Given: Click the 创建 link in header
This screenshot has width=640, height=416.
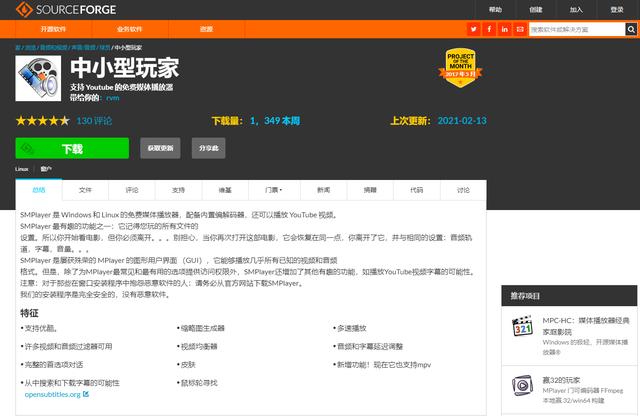Looking at the screenshot, I should (536, 9).
